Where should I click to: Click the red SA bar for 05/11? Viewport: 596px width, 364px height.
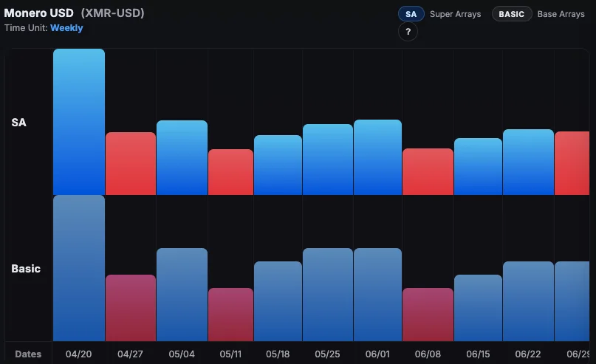click(x=230, y=172)
